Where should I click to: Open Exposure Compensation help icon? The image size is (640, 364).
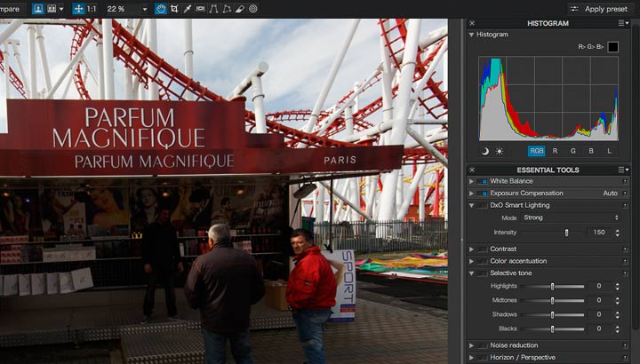pyautogui.click(x=625, y=194)
